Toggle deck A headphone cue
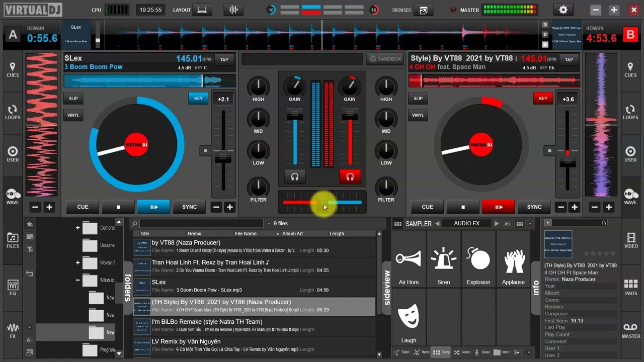Screen dimensions: 644x362 coord(295,177)
